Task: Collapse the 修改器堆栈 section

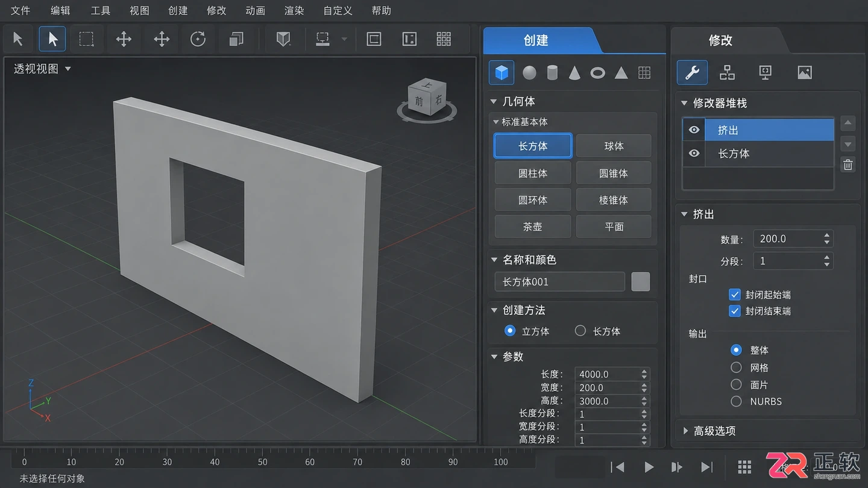Action: [684, 103]
